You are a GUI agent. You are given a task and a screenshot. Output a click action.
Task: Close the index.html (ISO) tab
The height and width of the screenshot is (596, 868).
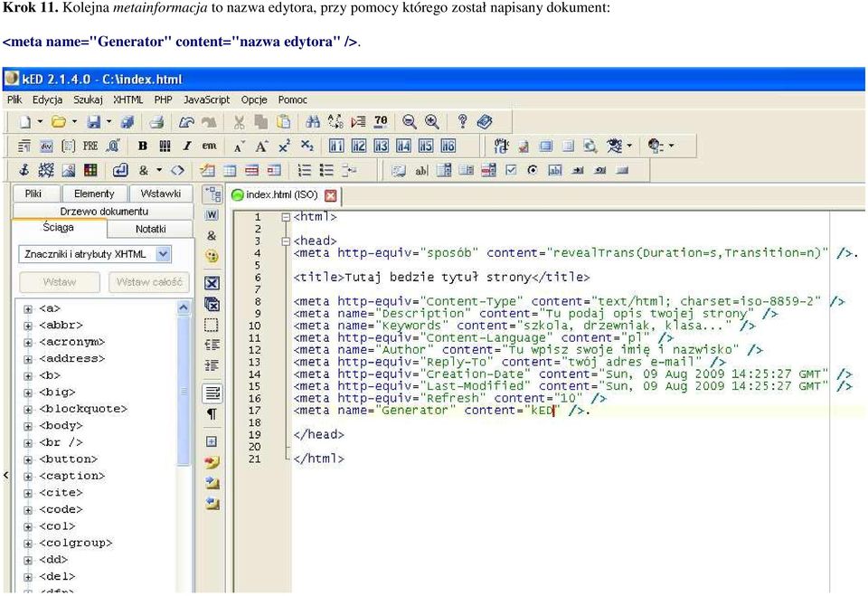click(331, 195)
